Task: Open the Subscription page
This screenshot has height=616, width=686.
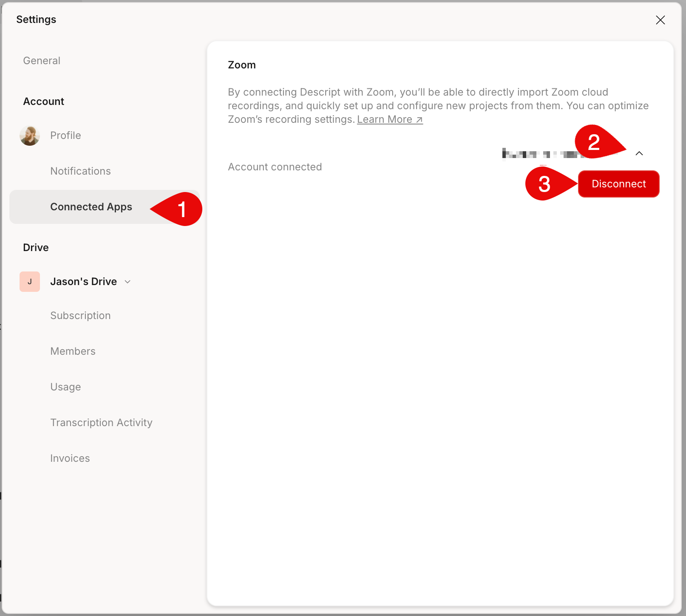Action: 80,316
